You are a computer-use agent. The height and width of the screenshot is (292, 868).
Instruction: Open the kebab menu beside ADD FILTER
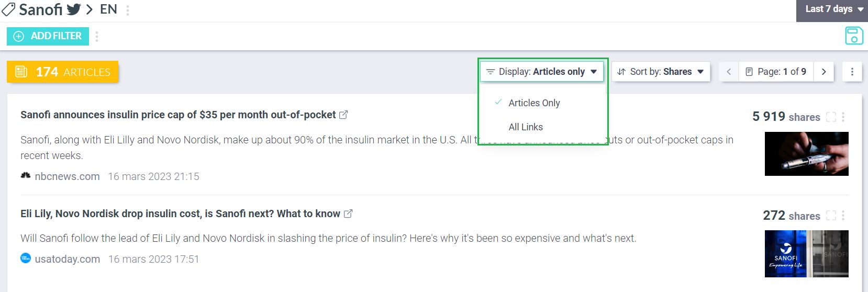97,36
